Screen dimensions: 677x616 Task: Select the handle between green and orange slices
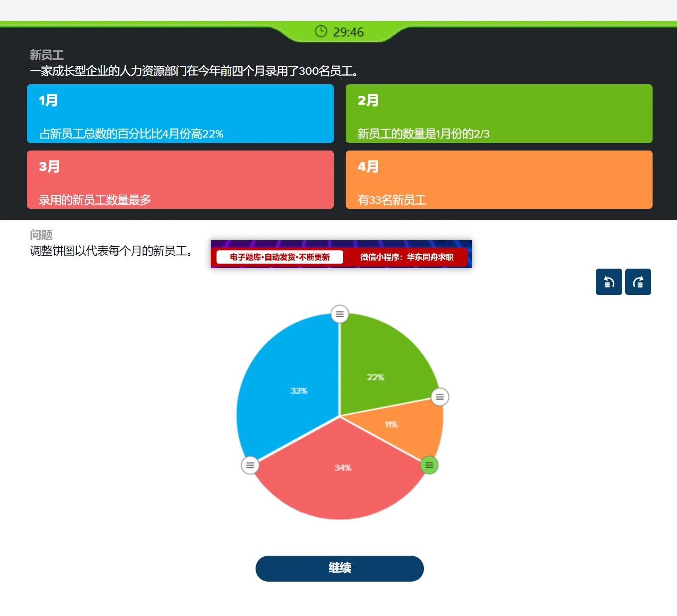(440, 397)
